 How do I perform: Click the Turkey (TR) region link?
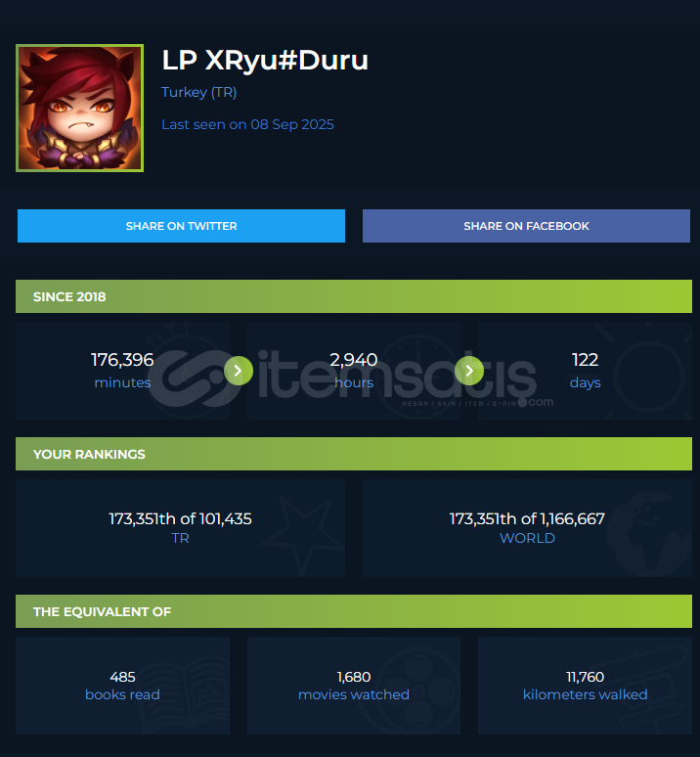point(198,92)
